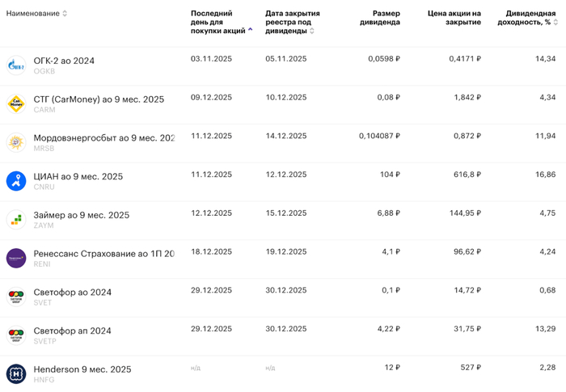Click the ЦИАН blue logo icon
The image size is (566, 392).
(x=16, y=181)
